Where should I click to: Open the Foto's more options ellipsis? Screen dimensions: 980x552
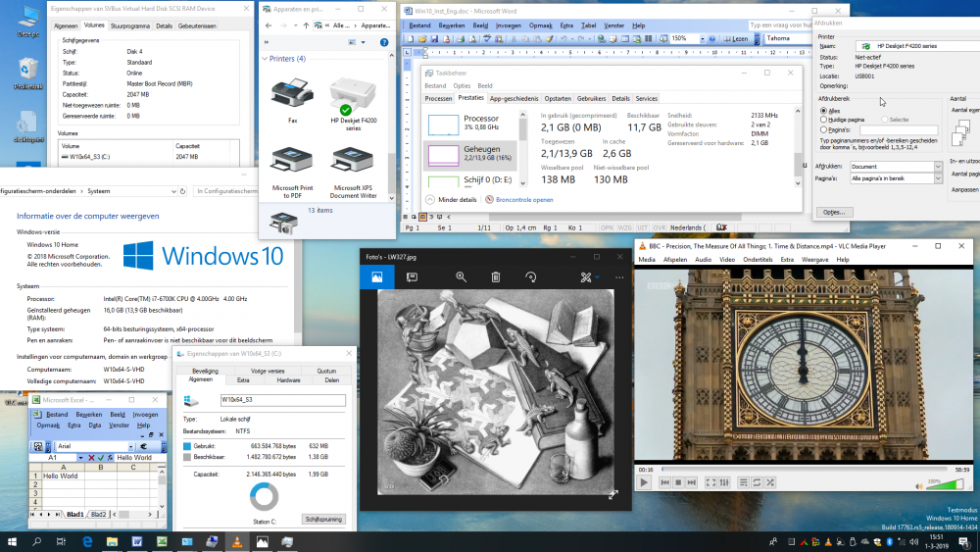pyautogui.click(x=619, y=276)
